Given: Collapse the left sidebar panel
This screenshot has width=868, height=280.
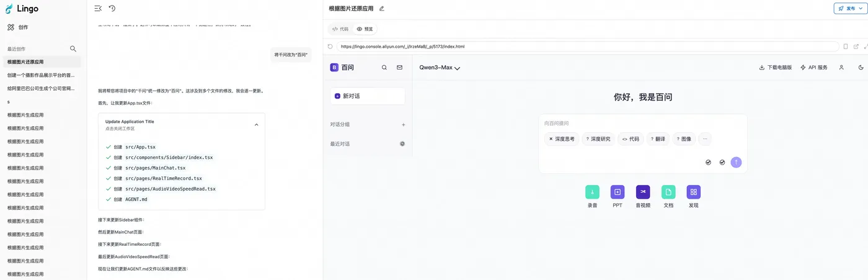Looking at the screenshot, I should tap(98, 8).
